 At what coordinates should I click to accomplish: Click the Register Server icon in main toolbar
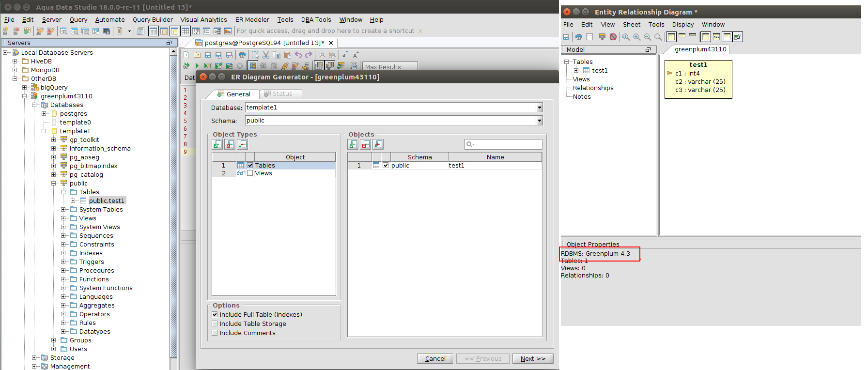click(6, 31)
